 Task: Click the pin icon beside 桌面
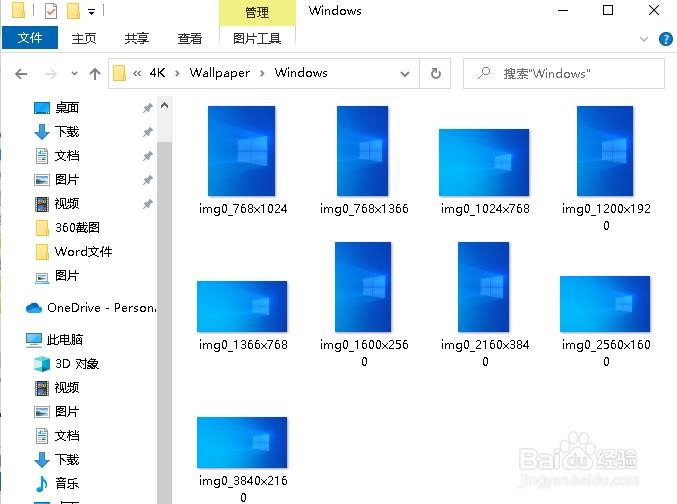[147, 108]
